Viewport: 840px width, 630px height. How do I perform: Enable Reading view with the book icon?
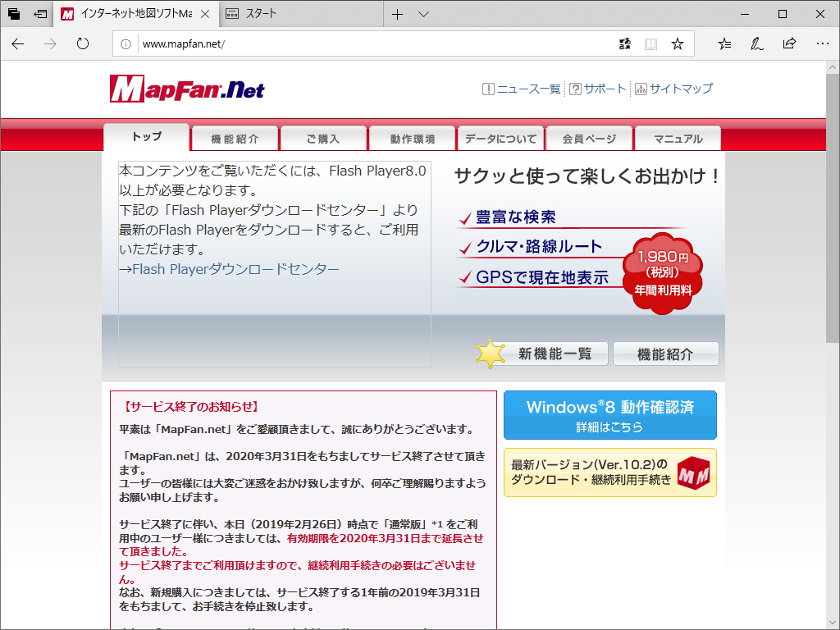pyautogui.click(x=651, y=44)
